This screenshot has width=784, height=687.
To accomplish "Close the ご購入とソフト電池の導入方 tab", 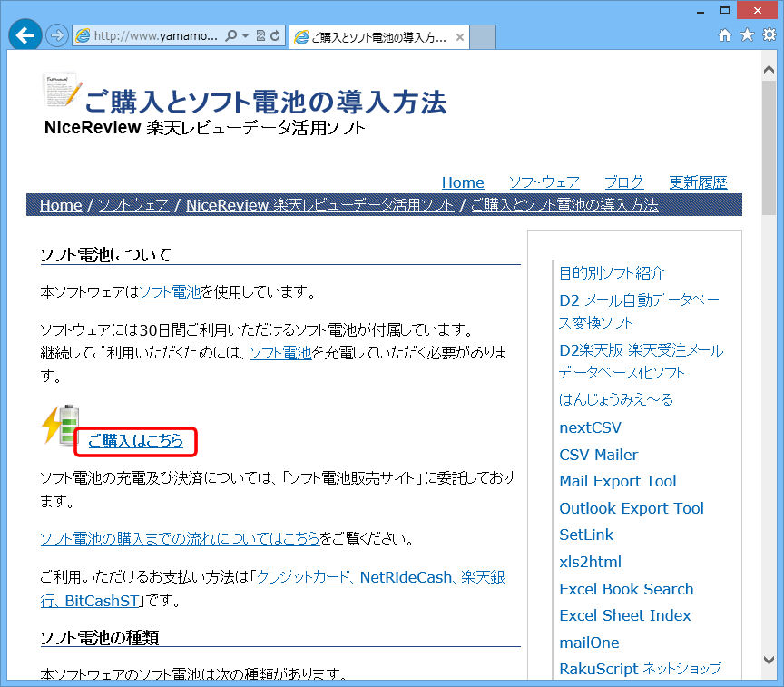I will (460, 37).
